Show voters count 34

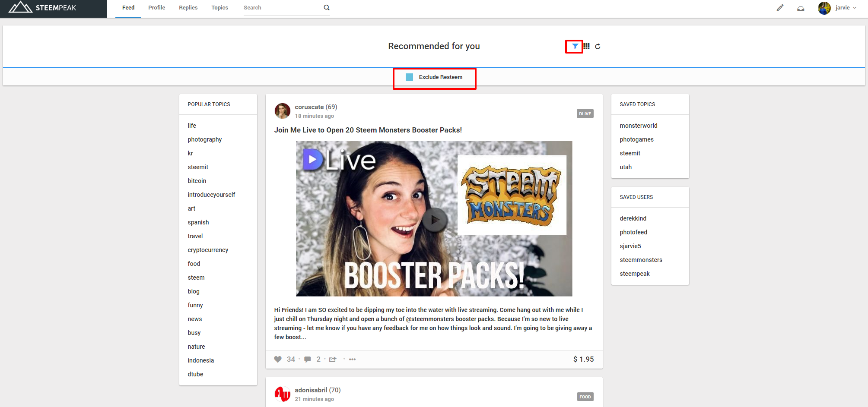pyautogui.click(x=291, y=359)
